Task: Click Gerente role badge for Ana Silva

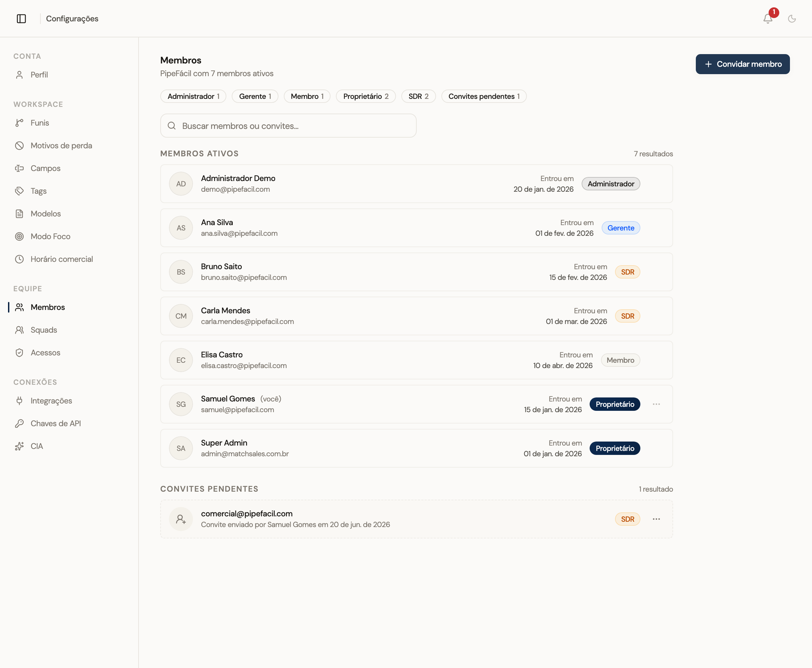Action: (621, 228)
